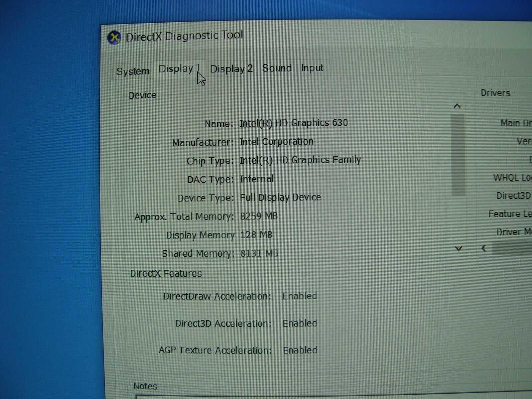Click the Shared Memory: label
The height and width of the screenshot is (399, 532).
[198, 253]
